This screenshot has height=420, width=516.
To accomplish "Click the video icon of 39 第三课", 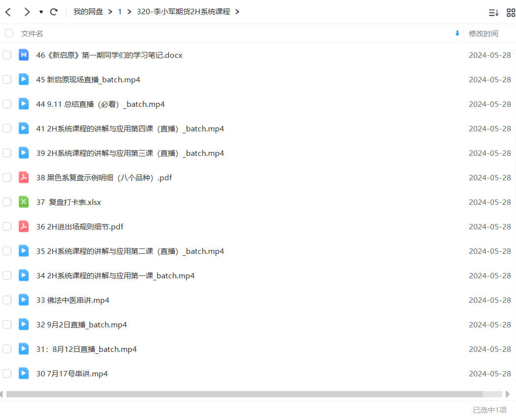I will coord(24,152).
